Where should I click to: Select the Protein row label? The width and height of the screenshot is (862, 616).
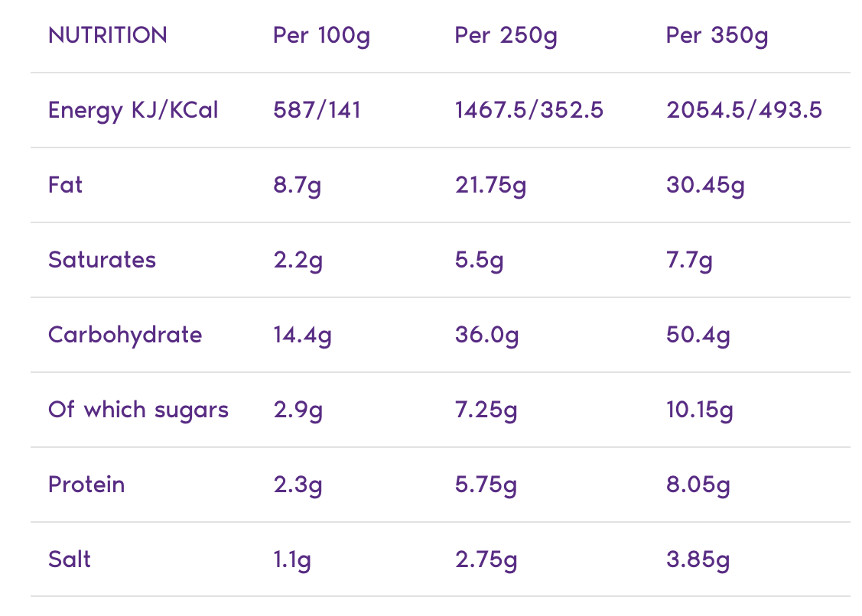pos(86,485)
